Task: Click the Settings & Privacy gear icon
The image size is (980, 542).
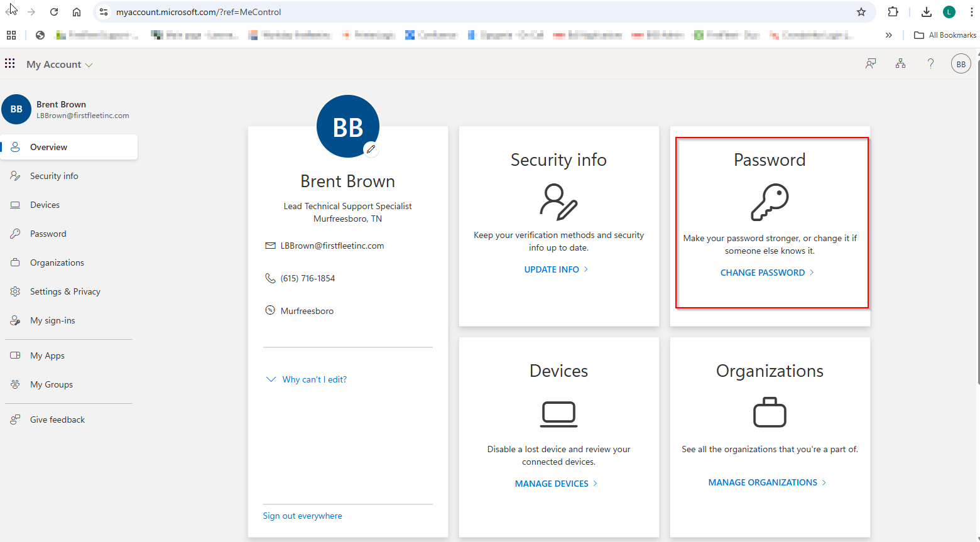Action: coord(15,291)
